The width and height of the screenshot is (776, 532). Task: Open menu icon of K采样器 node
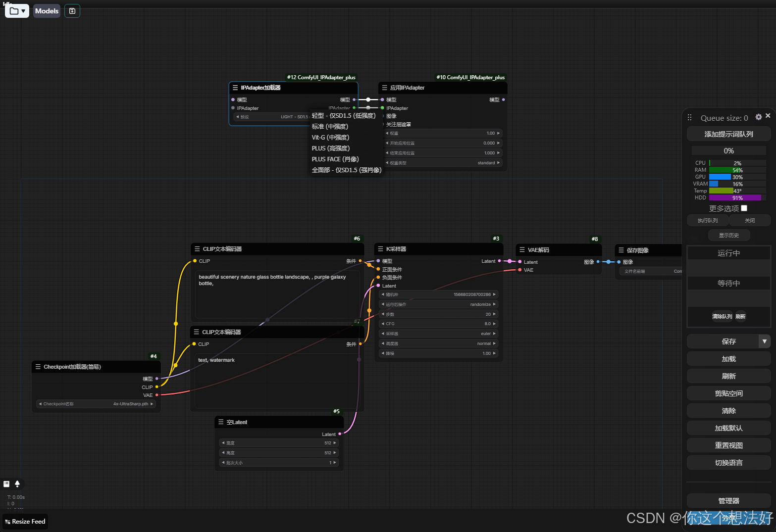pyautogui.click(x=380, y=249)
